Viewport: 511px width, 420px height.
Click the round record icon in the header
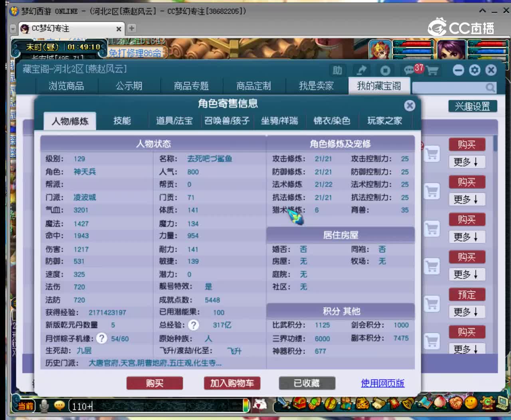385,71
